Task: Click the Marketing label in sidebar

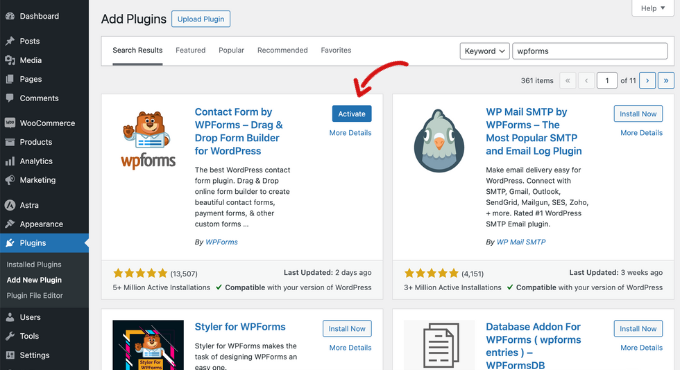Action: click(x=37, y=180)
